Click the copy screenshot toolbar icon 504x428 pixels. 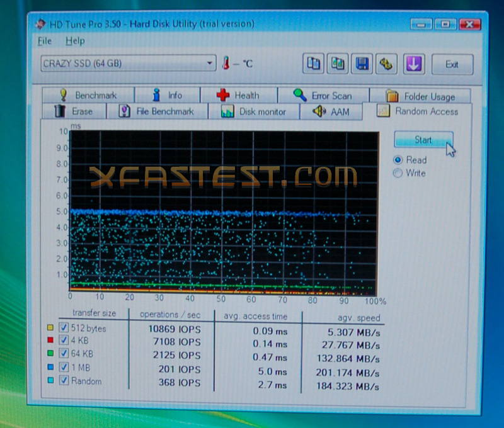338,64
